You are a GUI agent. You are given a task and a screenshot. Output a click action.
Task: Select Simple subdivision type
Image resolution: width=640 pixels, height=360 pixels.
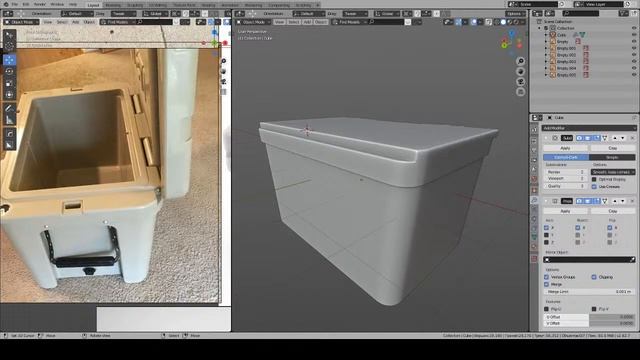[612, 157]
